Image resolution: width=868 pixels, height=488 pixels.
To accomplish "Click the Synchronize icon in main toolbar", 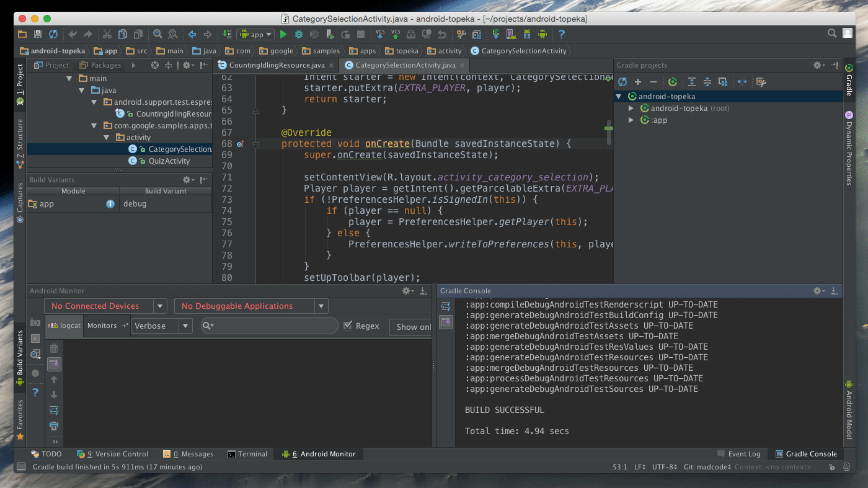I will coord(53,35).
